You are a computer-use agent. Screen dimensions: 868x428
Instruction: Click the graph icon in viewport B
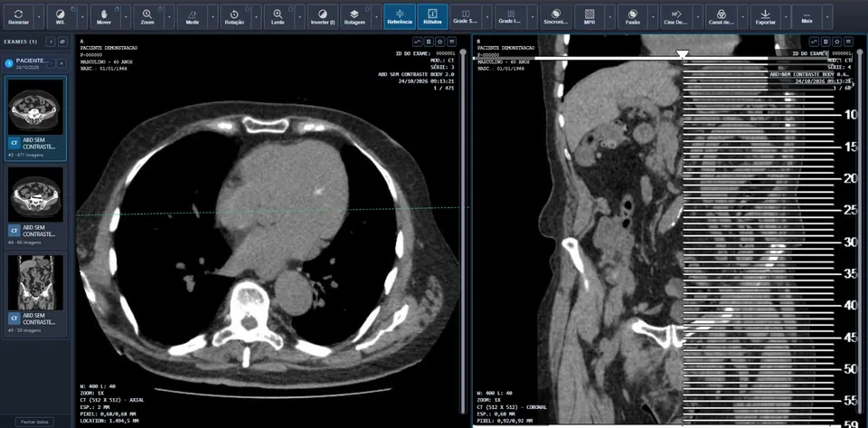click(814, 42)
